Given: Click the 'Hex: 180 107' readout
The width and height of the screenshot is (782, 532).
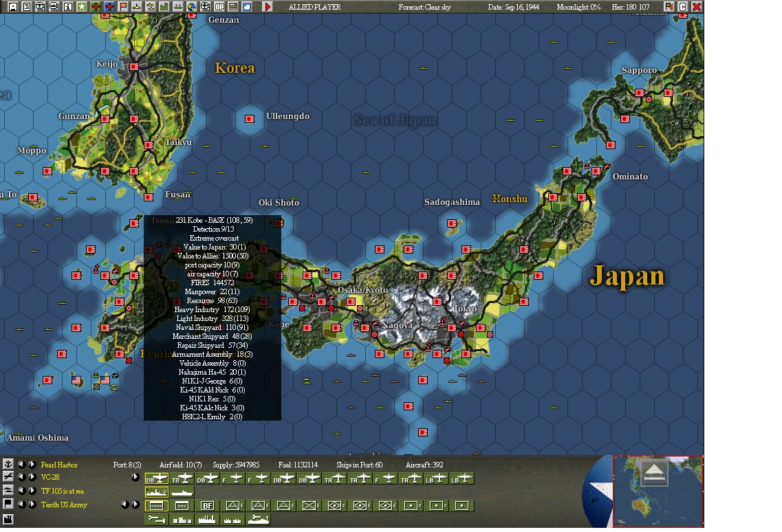Looking at the screenshot, I should (631, 7).
